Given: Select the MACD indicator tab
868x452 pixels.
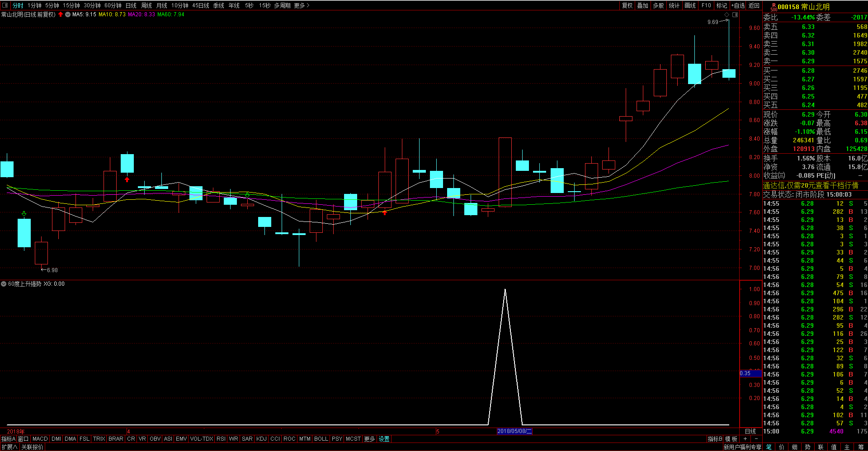Looking at the screenshot, I should click(x=40, y=439).
